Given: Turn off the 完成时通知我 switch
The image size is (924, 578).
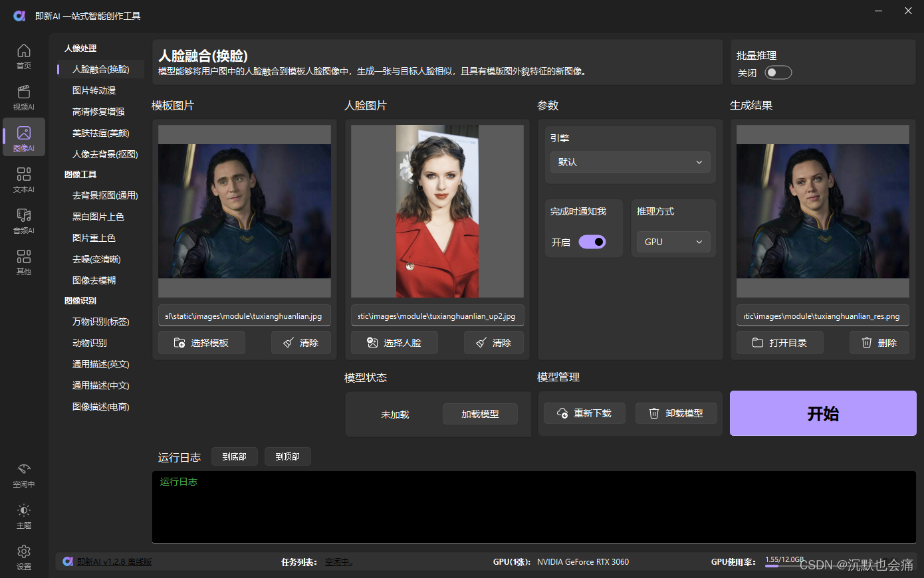Looking at the screenshot, I should tap(592, 242).
